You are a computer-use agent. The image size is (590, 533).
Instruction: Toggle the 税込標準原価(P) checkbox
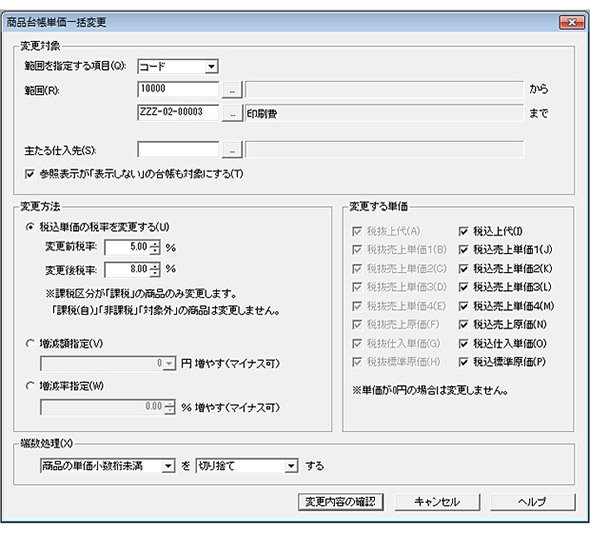click(x=464, y=362)
